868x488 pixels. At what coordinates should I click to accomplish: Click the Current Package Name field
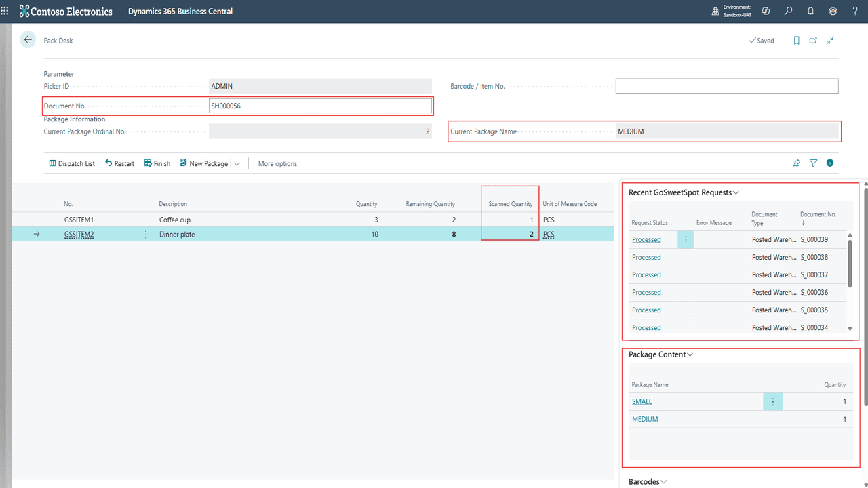(x=727, y=131)
